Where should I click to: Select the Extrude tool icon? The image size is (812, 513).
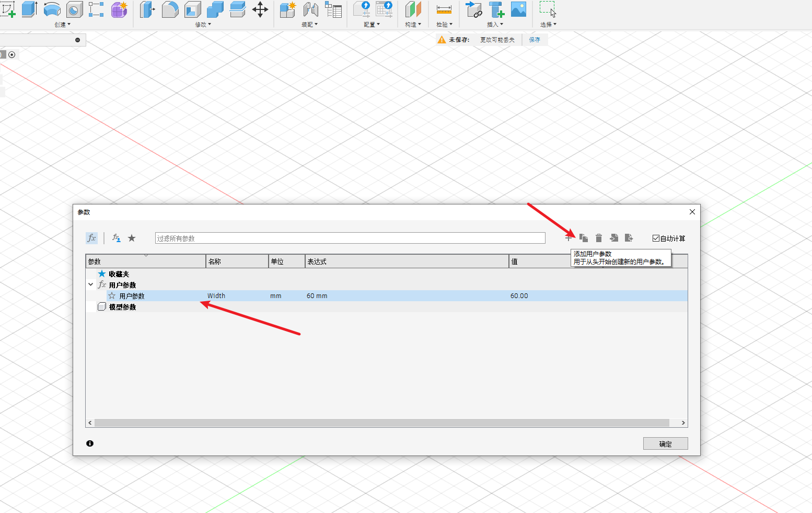(29, 9)
